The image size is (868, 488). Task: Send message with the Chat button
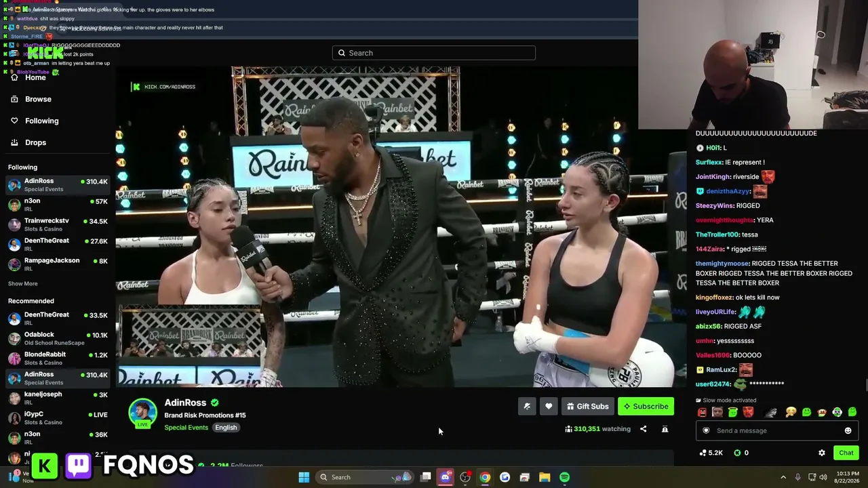(x=846, y=453)
